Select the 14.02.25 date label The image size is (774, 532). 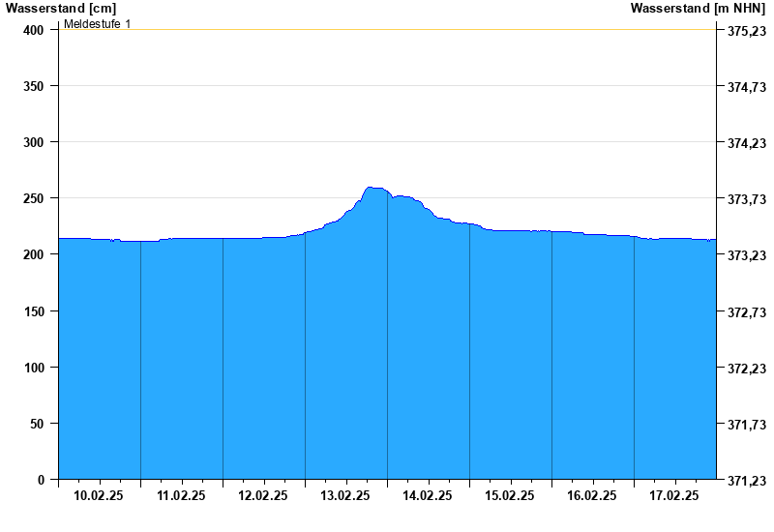point(428,495)
